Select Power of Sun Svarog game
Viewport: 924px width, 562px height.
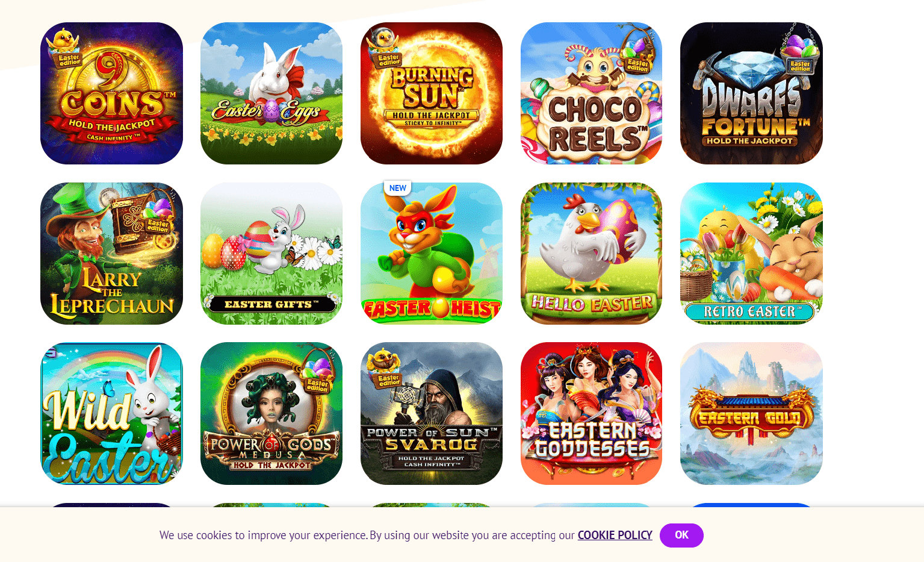pos(432,414)
